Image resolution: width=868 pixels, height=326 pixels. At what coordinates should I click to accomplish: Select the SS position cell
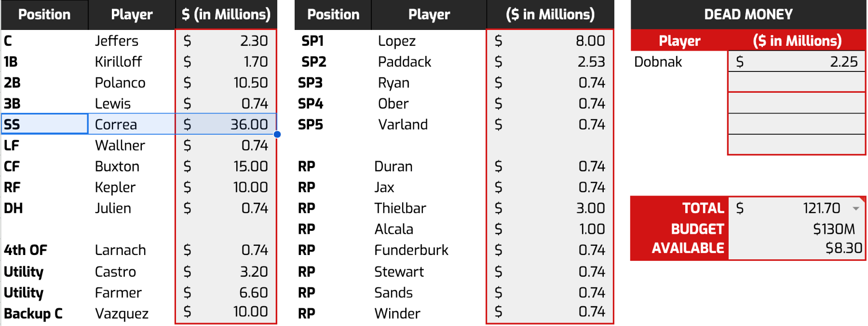[x=44, y=125]
